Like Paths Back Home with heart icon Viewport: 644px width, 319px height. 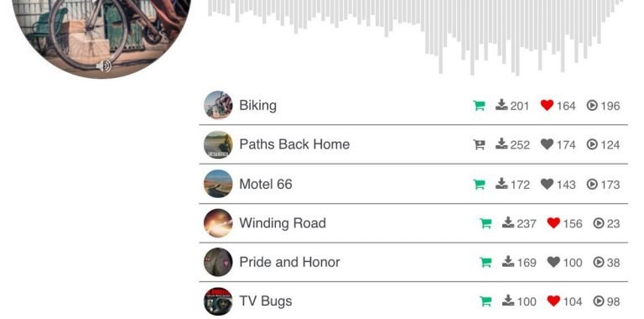coord(547,144)
